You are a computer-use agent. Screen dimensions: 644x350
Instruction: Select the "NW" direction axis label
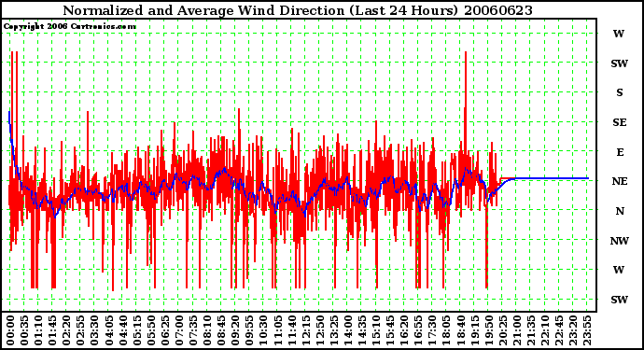tap(620, 241)
